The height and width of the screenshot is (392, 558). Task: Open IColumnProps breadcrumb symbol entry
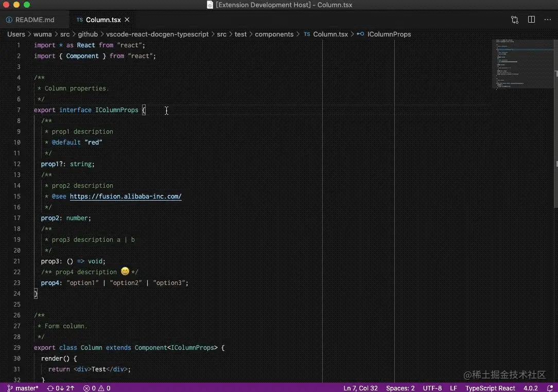click(x=389, y=34)
